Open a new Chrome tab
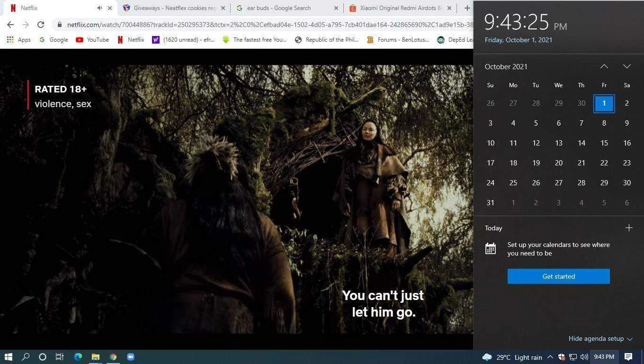 467,8
